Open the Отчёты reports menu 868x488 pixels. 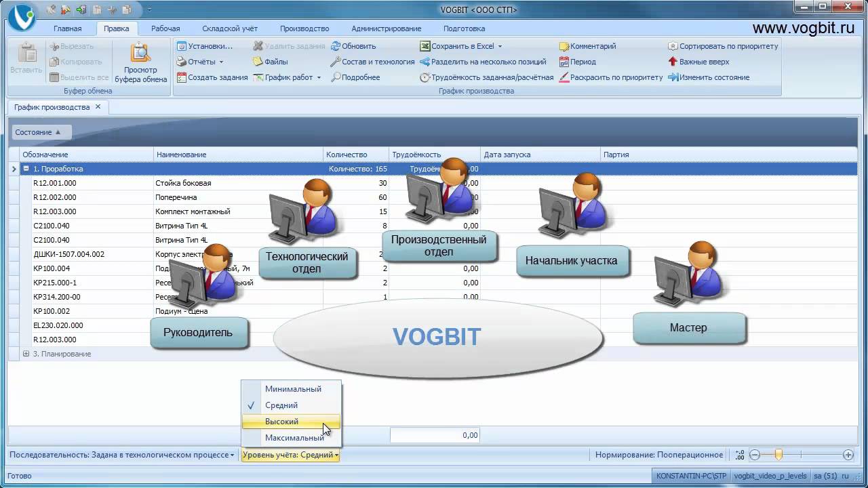[200, 62]
